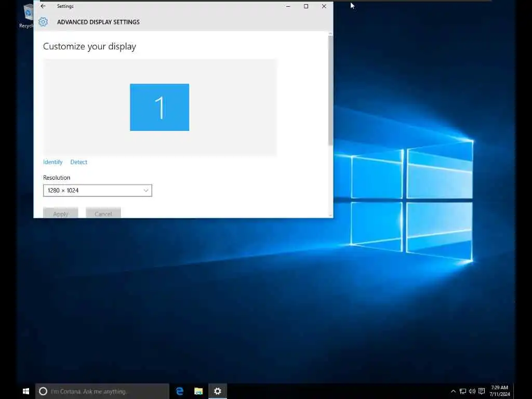The height and width of the screenshot is (399, 532).
Task: Open File Explorer from the taskbar
Action: [x=198, y=391]
